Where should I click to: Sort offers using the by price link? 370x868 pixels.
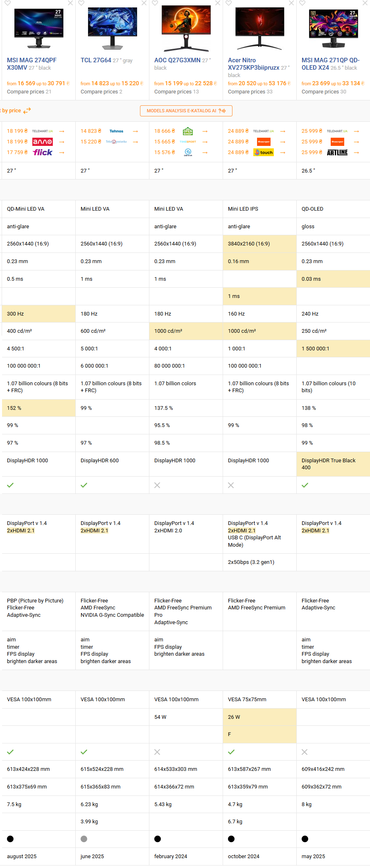[x=11, y=111]
